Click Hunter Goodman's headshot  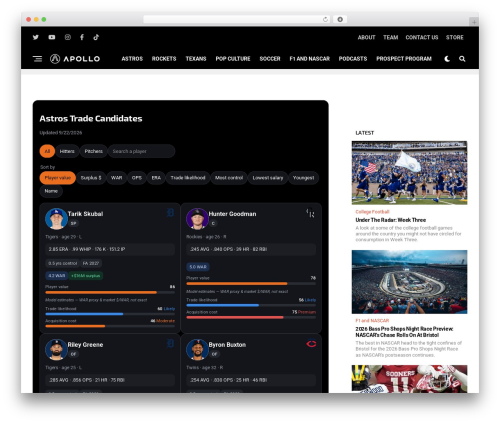[197, 219]
